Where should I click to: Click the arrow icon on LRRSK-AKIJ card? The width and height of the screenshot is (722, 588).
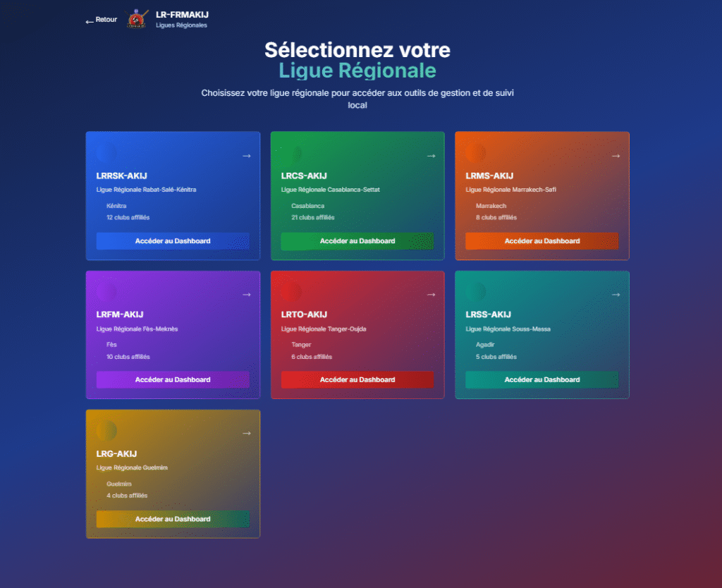[x=246, y=156]
